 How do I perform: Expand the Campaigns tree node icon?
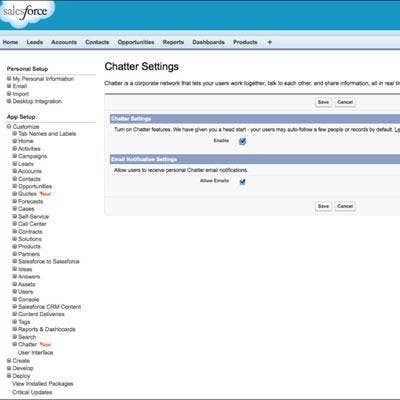(15, 156)
